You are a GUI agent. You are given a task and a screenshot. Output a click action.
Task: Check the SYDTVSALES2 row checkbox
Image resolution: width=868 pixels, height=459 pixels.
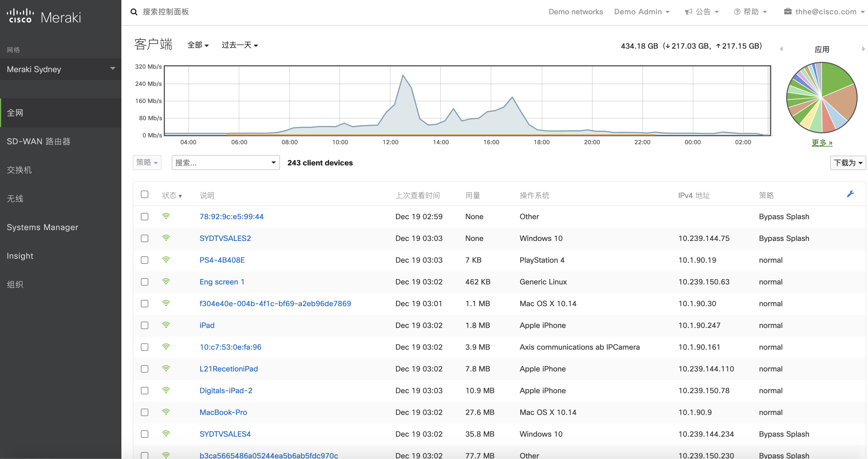(x=145, y=238)
